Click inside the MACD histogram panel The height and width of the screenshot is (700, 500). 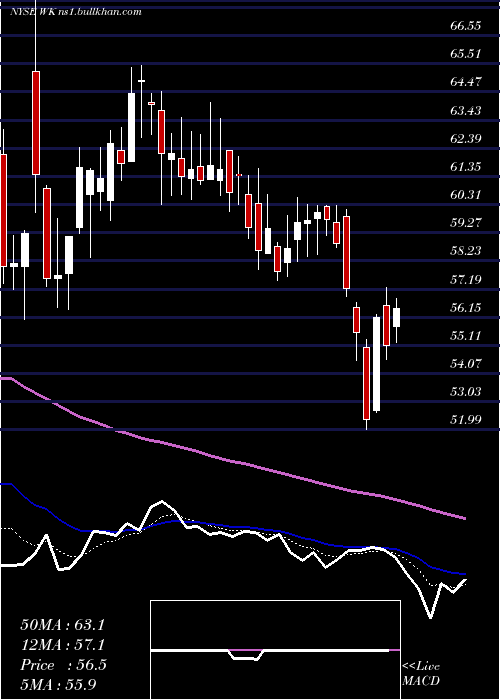pyautogui.click(x=275, y=650)
